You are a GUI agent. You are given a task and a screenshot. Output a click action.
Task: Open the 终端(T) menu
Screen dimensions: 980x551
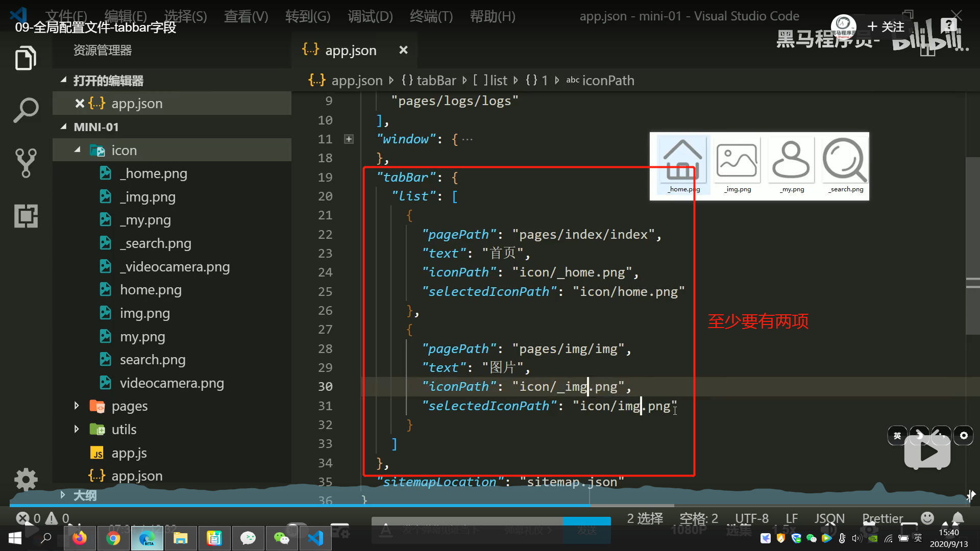431,16
